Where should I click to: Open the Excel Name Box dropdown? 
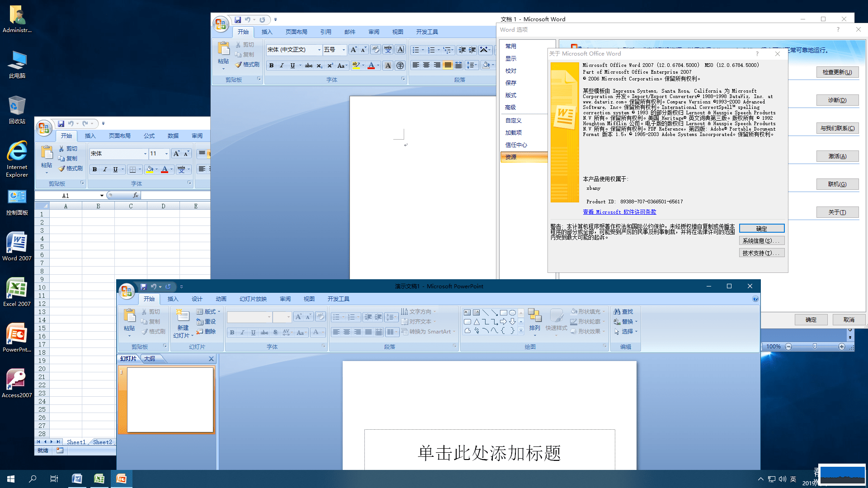(102, 196)
